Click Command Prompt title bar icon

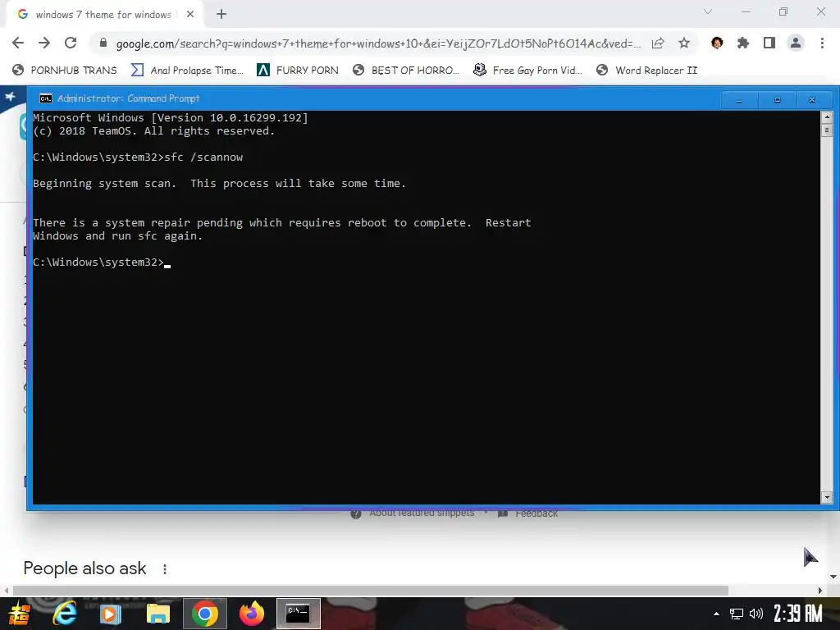46,98
